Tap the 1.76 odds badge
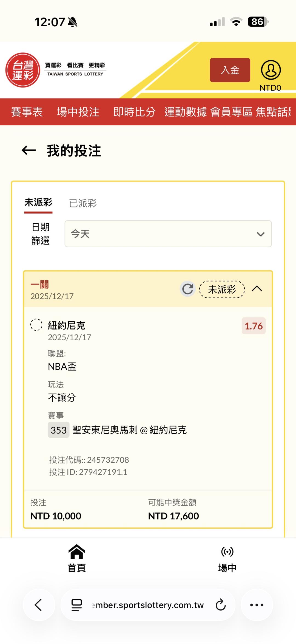This screenshot has width=296, height=644. [254, 326]
